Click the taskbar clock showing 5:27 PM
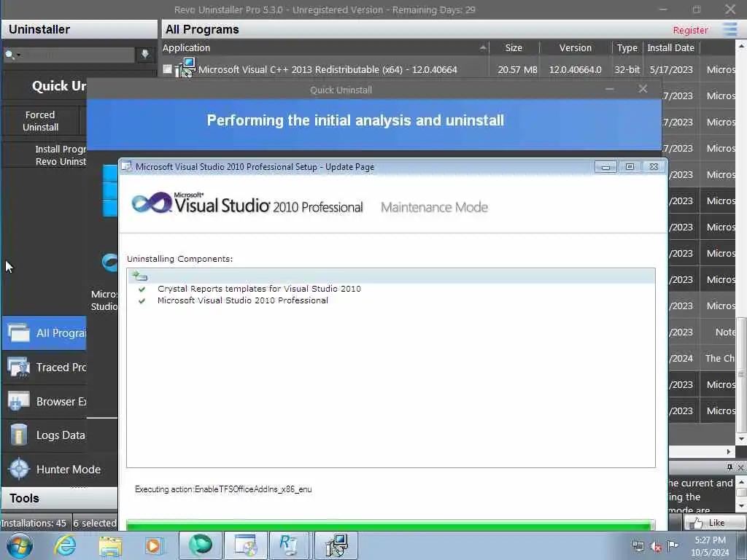The image size is (747, 560). coord(710,546)
